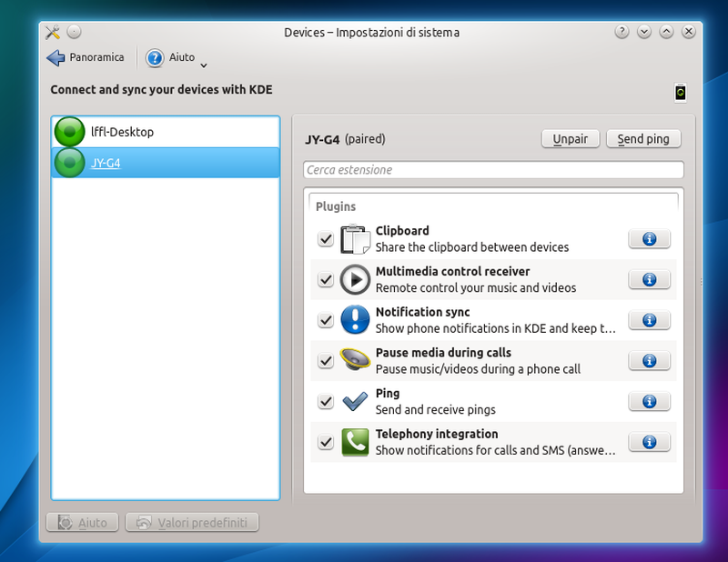The height and width of the screenshot is (562, 728).
Task: Click the Pause media during calls speaker icon
Action: (x=354, y=359)
